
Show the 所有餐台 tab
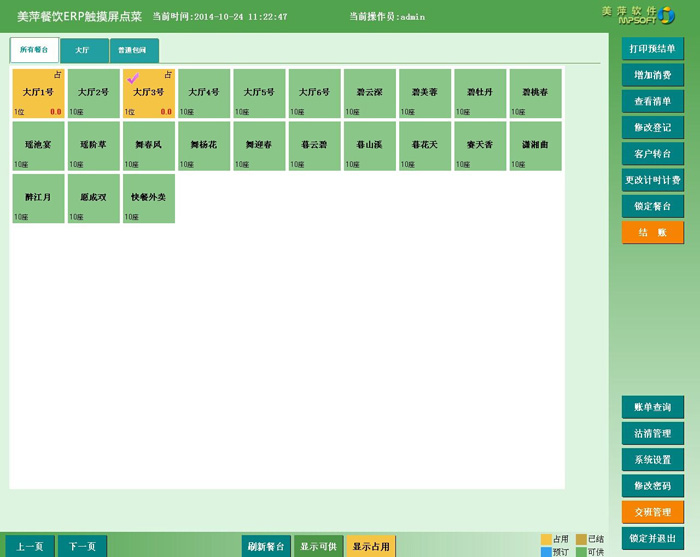click(x=34, y=50)
